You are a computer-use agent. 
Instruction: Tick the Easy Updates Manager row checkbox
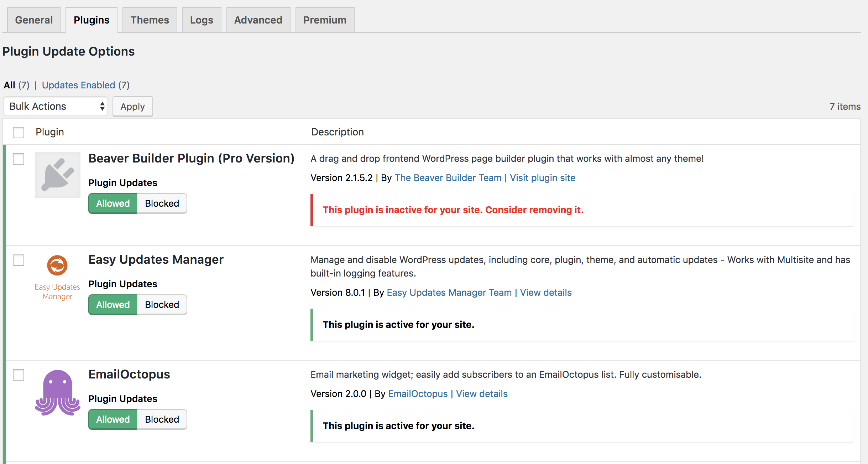click(19, 260)
